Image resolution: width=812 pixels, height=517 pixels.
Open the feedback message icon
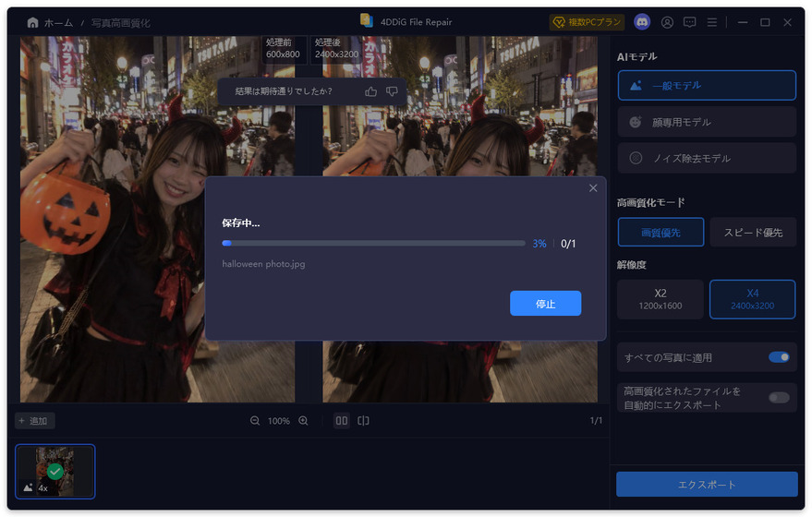[x=689, y=22]
